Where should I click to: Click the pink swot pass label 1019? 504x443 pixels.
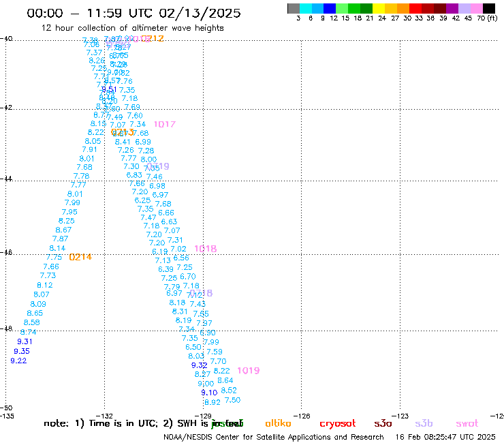249,371
